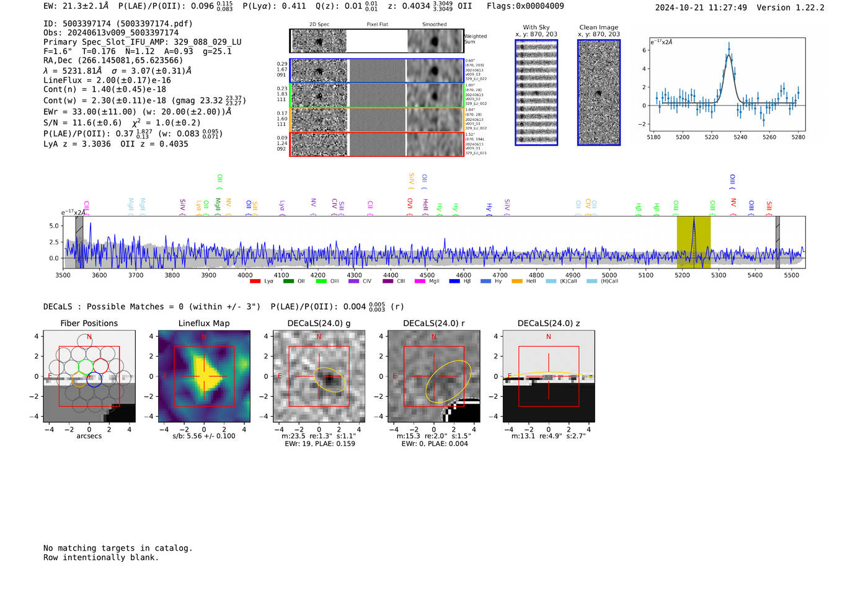Click the text "ID: 5003397174 (5003397174.pdf)"
The height and width of the screenshot is (591, 868).
pos(118,24)
